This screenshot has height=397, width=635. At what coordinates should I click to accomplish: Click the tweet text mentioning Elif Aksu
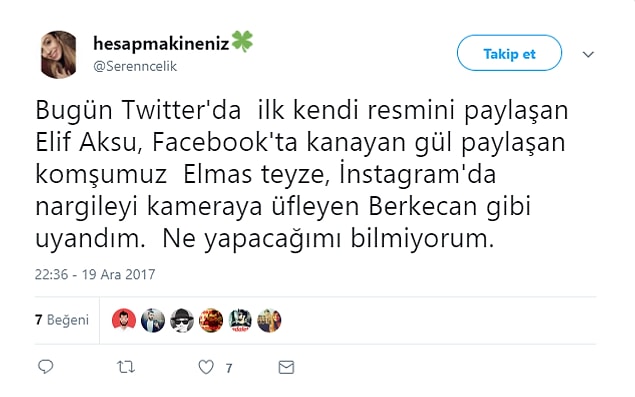(302, 174)
